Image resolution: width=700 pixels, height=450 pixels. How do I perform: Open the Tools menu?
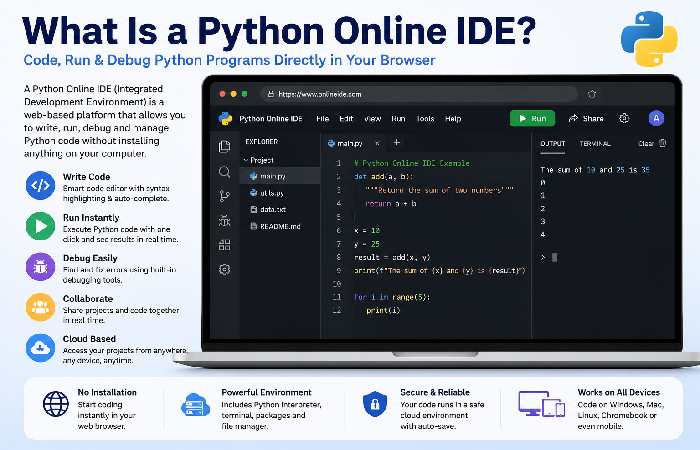click(x=425, y=119)
